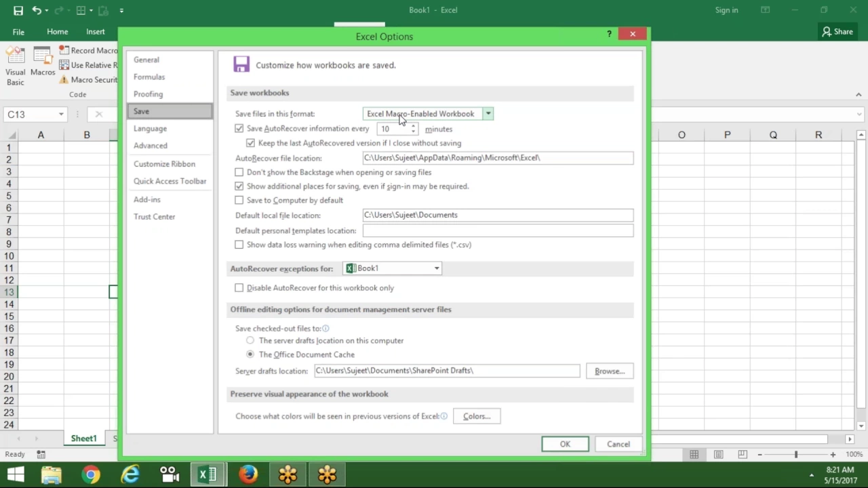Image resolution: width=868 pixels, height=488 pixels.
Task: Click Sign in at the top
Action: 726,10
